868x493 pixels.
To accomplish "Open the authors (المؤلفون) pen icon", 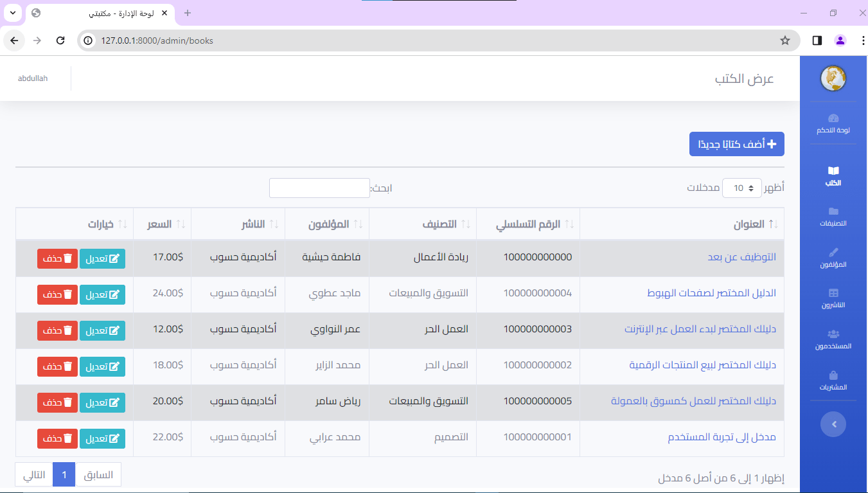I will pyautogui.click(x=833, y=253).
